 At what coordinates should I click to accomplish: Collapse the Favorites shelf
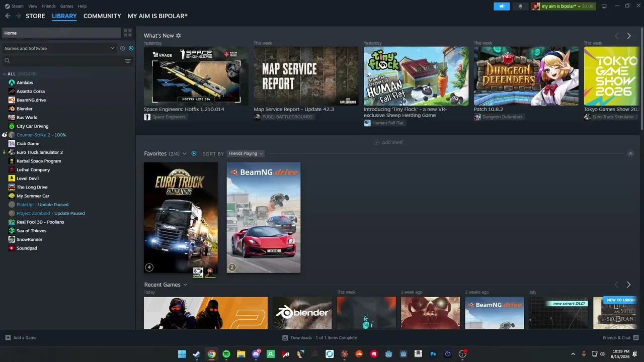[630, 154]
